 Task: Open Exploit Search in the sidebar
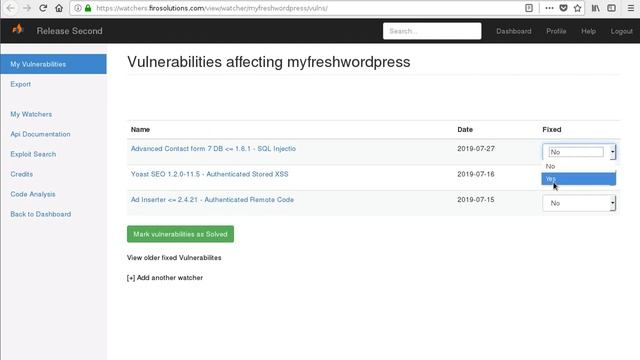tap(33, 154)
